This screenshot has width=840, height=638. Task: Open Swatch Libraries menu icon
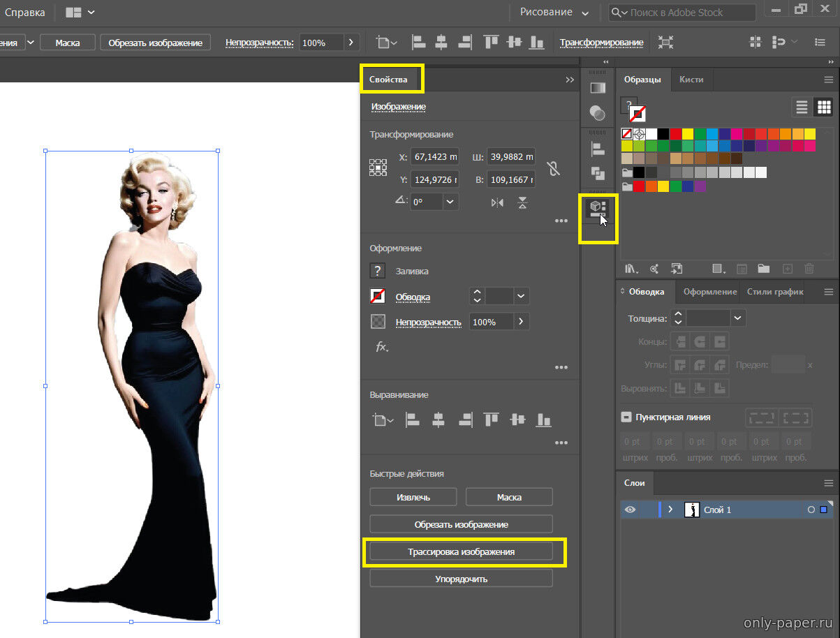click(x=632, y=268)
